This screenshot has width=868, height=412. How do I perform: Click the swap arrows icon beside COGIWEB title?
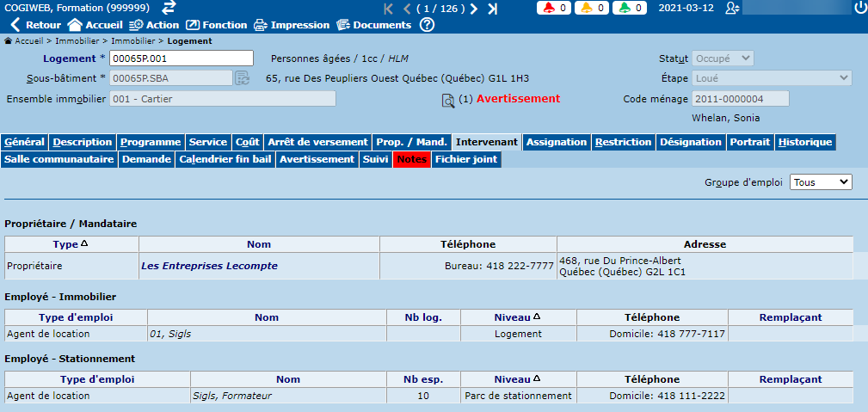[x=169, y=8]
